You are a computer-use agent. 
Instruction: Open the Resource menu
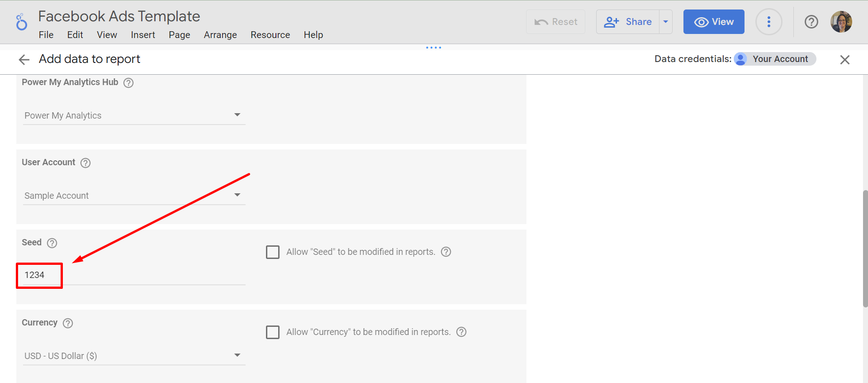pos(270,35)
